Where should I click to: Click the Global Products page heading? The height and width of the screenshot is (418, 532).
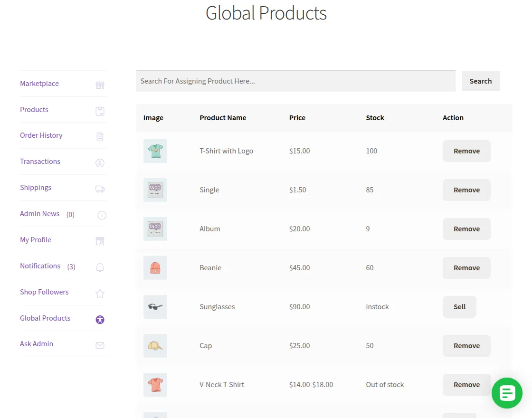coord(266,13)
